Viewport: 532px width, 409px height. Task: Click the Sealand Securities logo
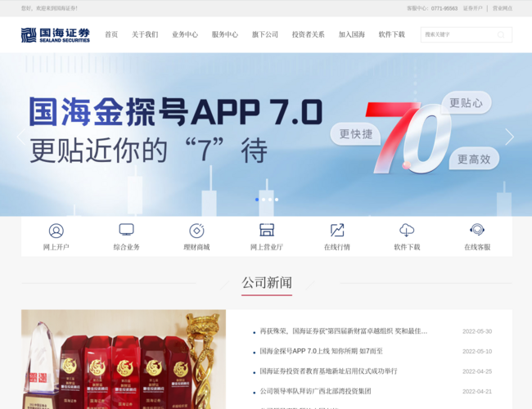point(56,34)
